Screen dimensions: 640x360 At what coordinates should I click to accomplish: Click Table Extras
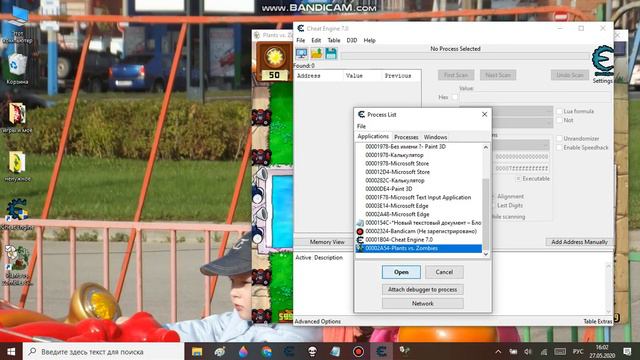[x=598, y=322]
